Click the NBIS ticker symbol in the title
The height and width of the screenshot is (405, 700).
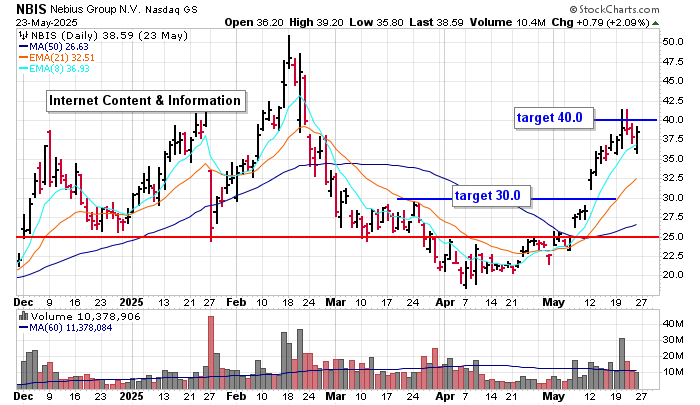pos(31,9)
